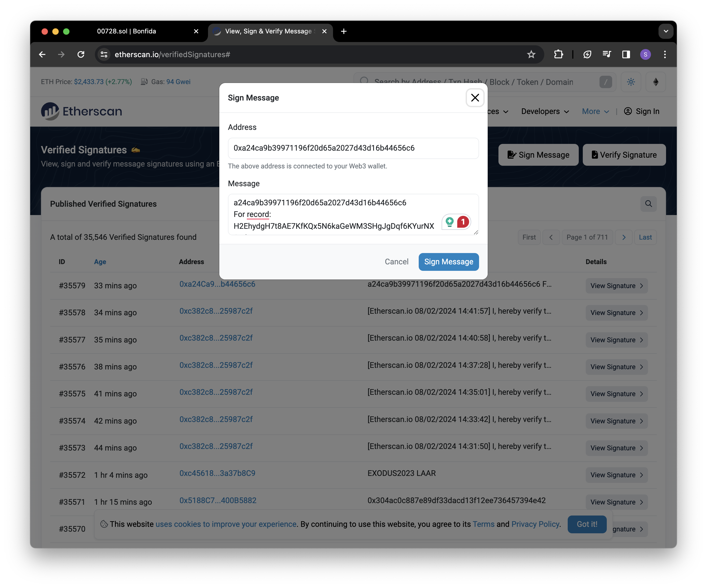Bookmark this page with star icon
This screenshot has height=588, width=707.
pyautogui.click(x=531, y=54)
